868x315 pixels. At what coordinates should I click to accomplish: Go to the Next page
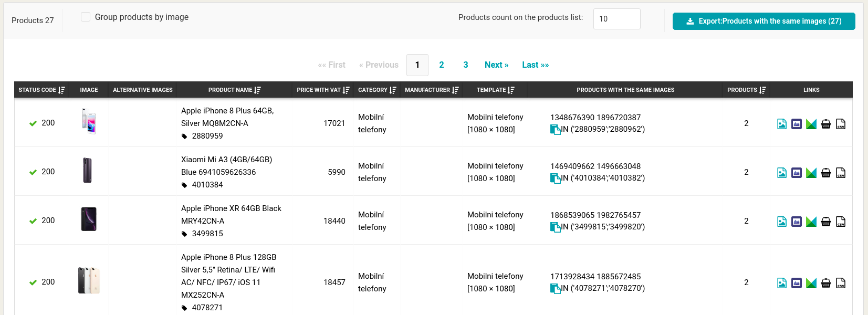(x=497, y=65)
